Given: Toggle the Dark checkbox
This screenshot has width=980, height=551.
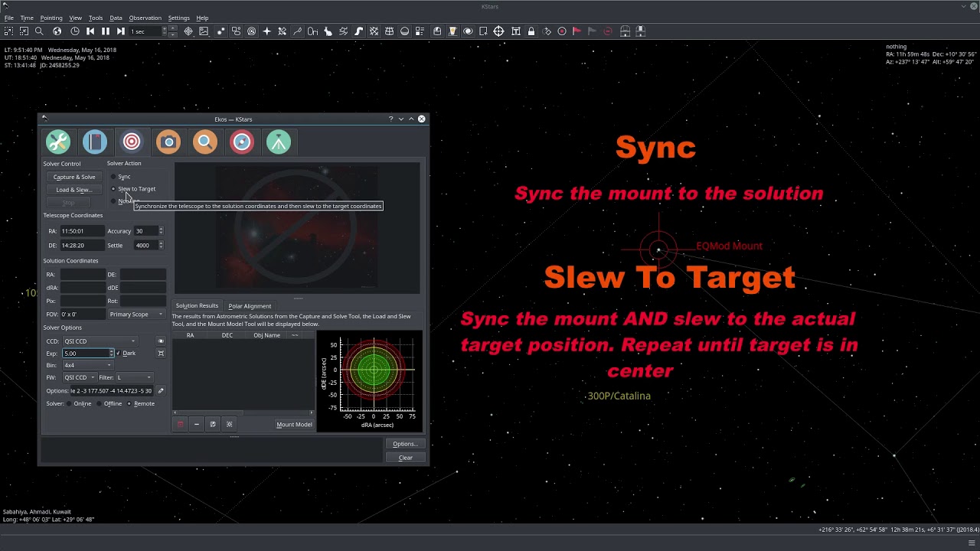Looking at the screenshot, I should click(126, 354).
